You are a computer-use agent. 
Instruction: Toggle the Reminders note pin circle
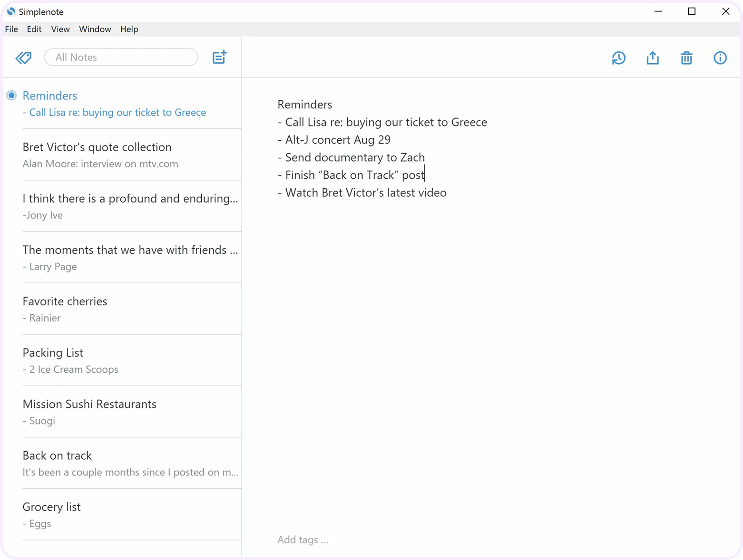11,96
